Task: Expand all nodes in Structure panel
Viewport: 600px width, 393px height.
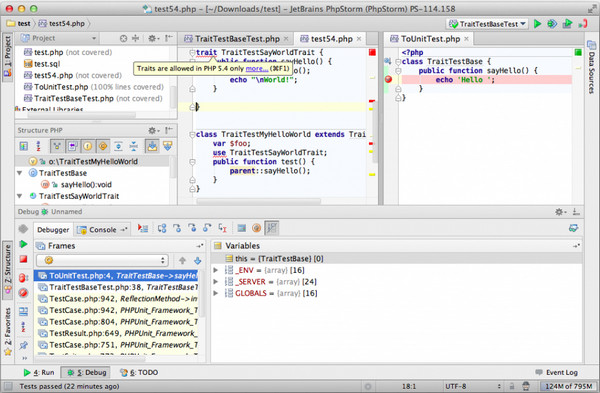Action: (118, 146)
